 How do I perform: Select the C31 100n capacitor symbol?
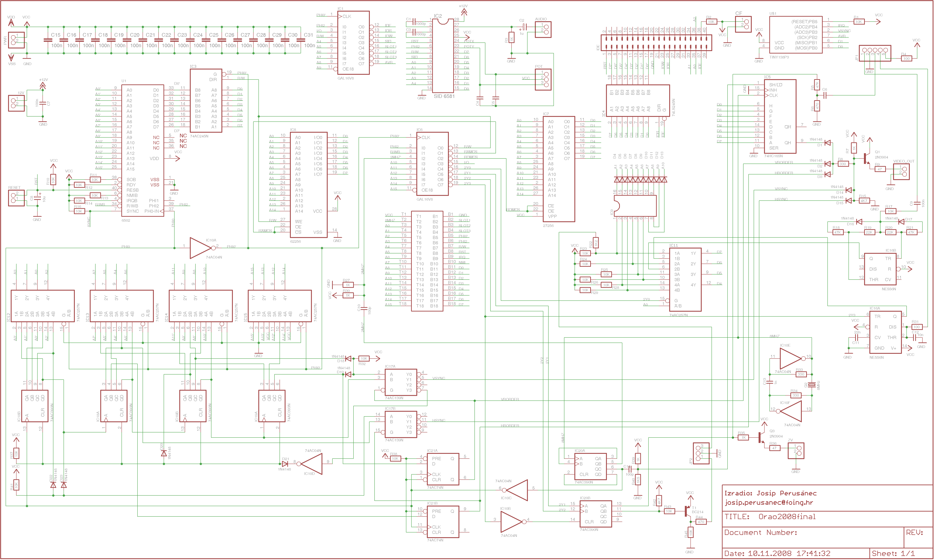pyautogui.click(x=300, y=40)
